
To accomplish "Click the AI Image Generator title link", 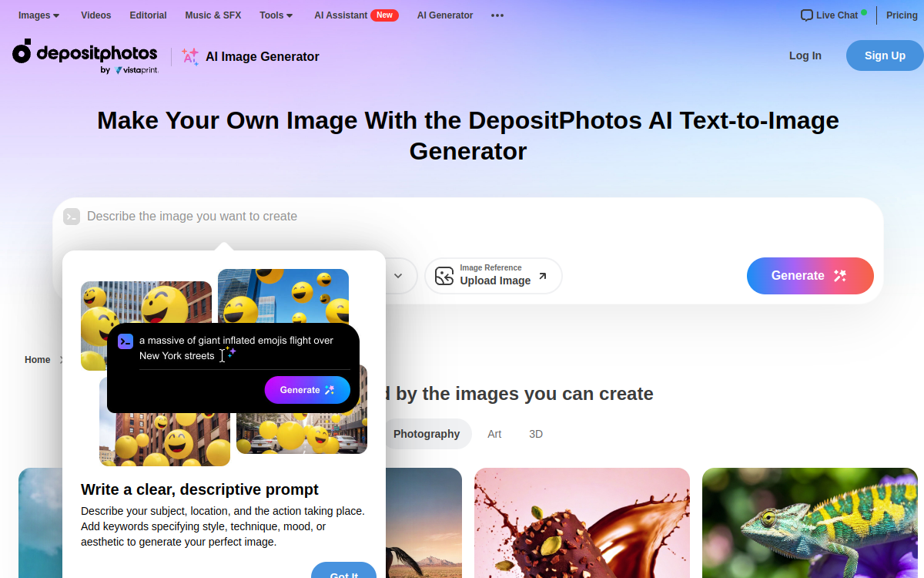I will pyautogui.click(x=263, y=56).
